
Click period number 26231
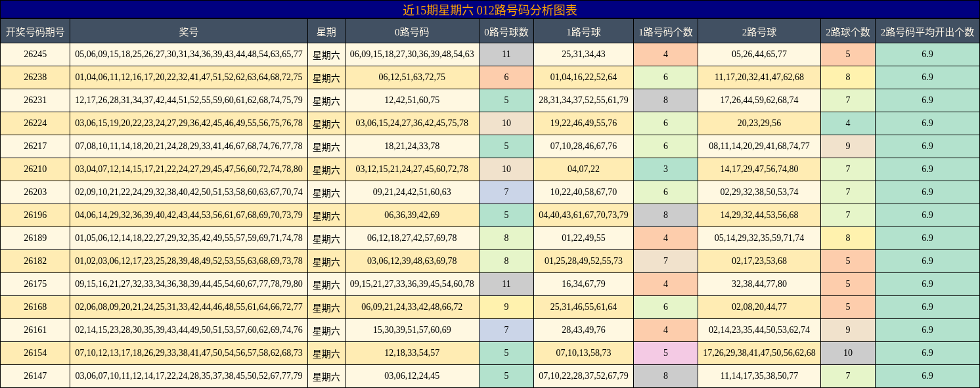pos(35,100)
